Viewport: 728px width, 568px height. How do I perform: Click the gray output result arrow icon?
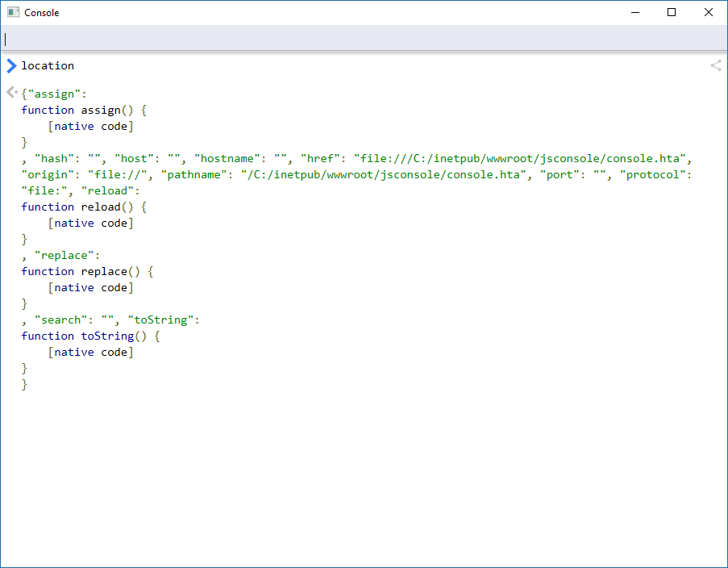[10, 92]
